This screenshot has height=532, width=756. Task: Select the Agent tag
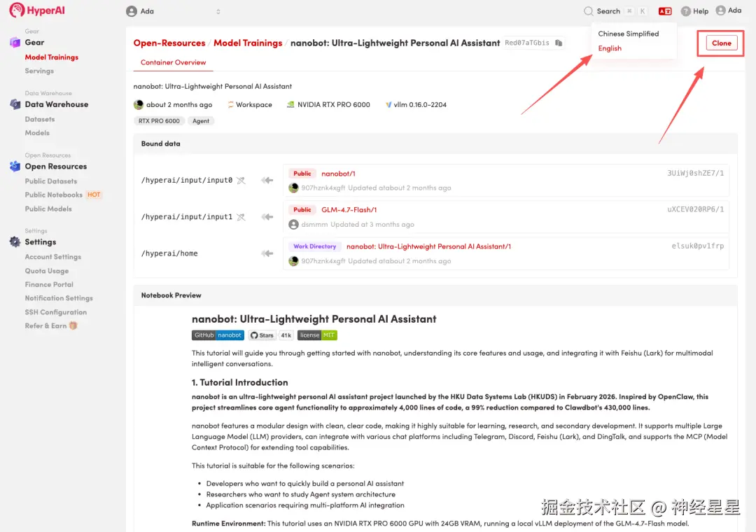[201, 121]
